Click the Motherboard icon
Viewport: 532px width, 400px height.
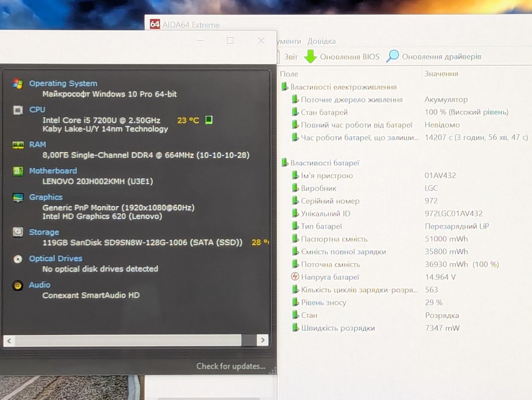[18, 171]
